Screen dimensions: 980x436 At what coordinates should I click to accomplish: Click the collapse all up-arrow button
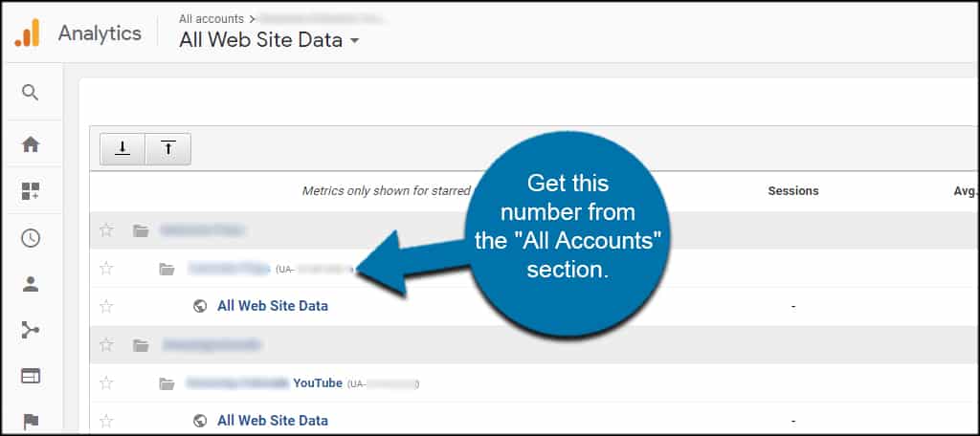pos(168,148)
